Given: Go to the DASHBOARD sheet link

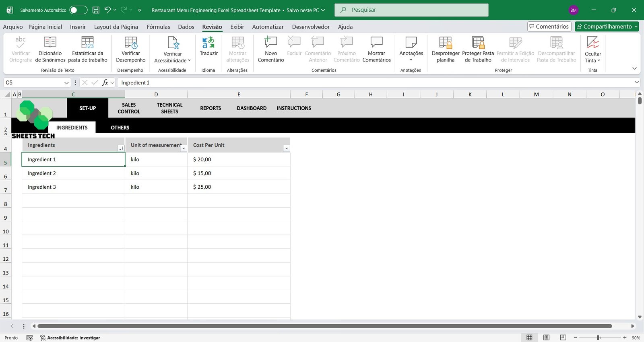Looking at the screenshot, I should point(252,108).
